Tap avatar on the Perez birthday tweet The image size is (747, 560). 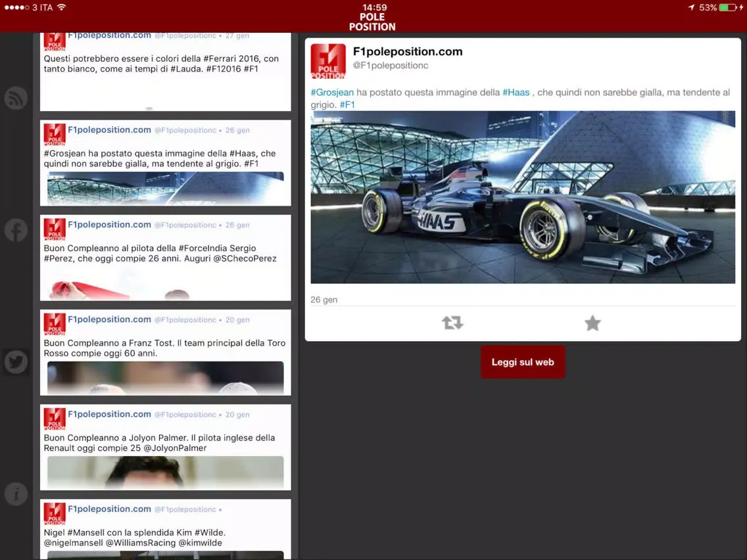click(x=55, y=229)
